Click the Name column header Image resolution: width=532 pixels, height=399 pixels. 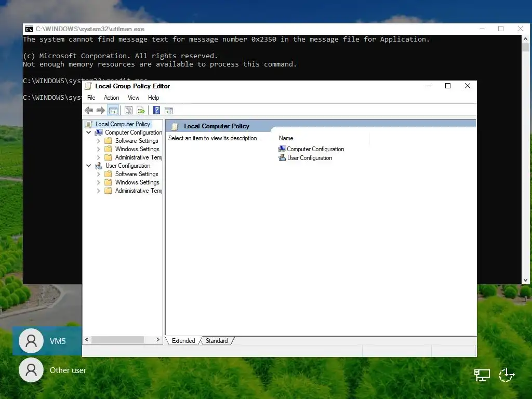click(x=286, y=138)
